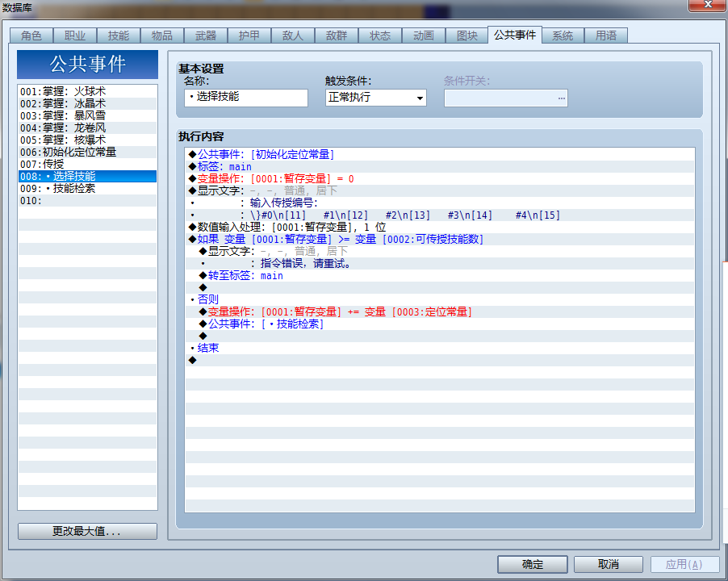The width and height of the screenshot is (728, 581).
Task: Select event 003:掌握: 暴风雪
Action: [x=87, y=115]
